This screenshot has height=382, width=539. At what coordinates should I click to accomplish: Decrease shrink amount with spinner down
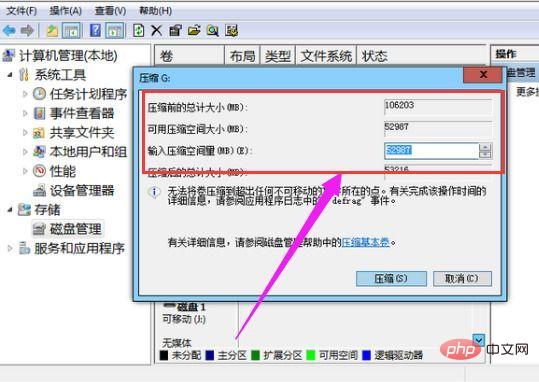pyautogui.click(x=485, y=154)
